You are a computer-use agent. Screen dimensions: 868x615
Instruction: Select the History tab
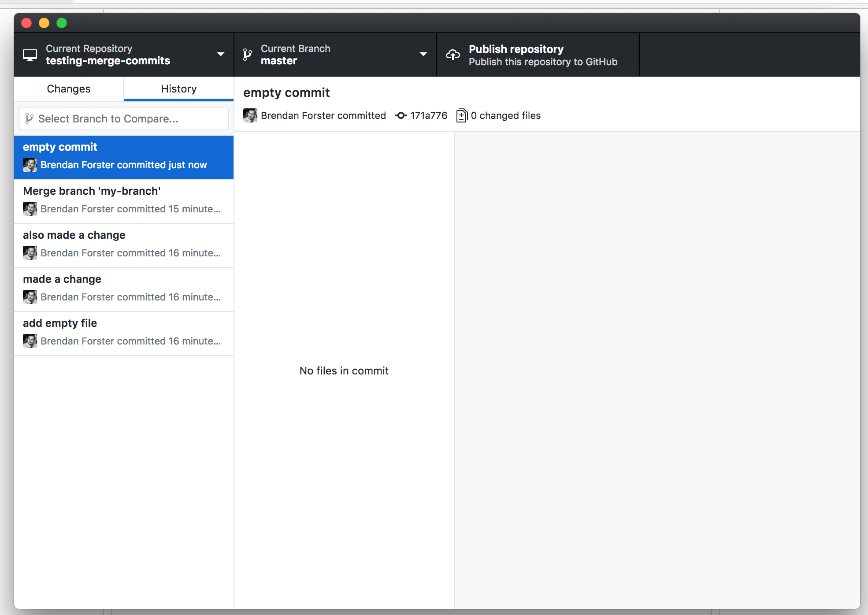[178, 89]
